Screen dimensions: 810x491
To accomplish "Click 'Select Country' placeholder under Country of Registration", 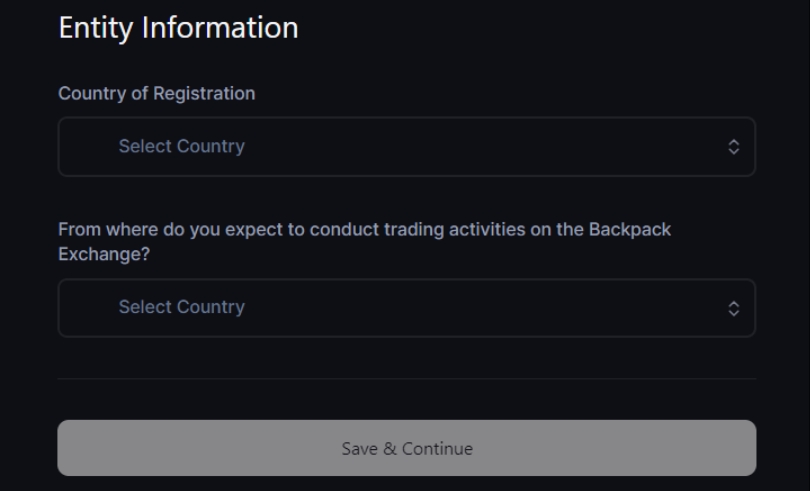I will 181,147.
